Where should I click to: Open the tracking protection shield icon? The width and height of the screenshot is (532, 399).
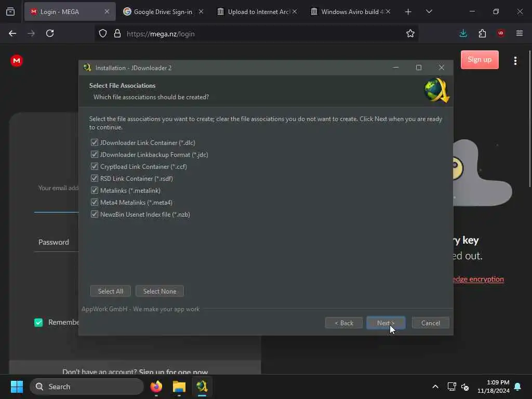103,34
